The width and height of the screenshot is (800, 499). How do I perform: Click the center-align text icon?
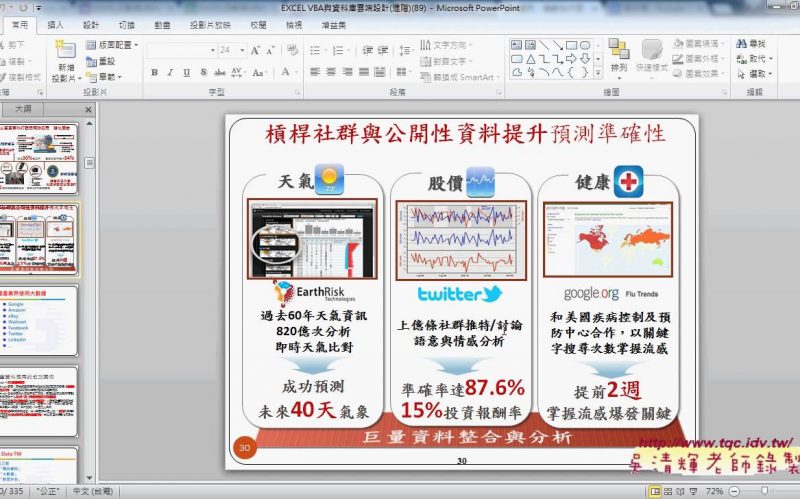[330, 73]
